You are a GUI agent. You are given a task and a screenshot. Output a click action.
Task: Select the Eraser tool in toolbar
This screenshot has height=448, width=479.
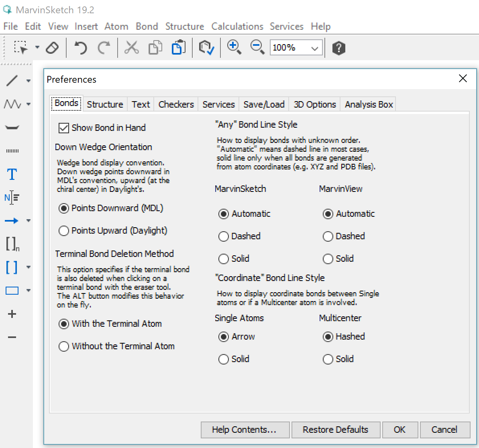click(x=53, y=48)
